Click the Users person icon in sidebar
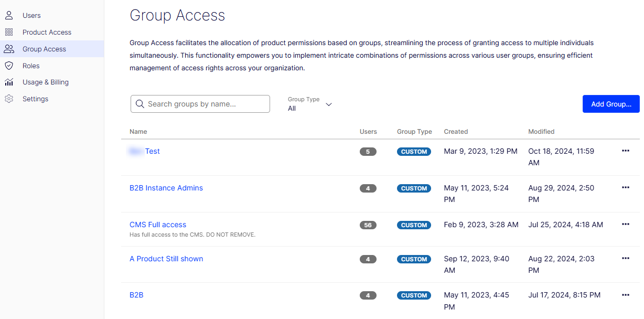This screenshot has width=644, height=319. (9, 15)
